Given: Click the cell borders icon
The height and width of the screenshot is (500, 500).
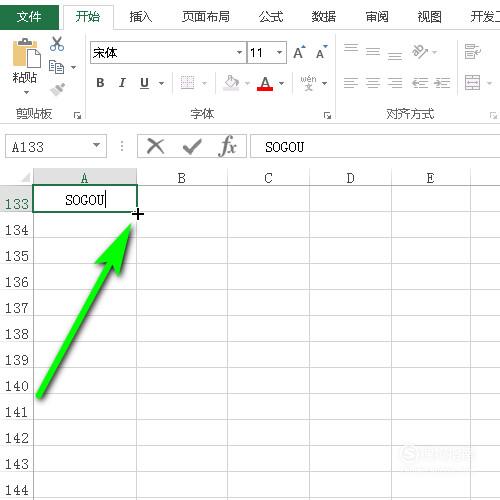Looking at the screenshot, I should pos(187,82).
